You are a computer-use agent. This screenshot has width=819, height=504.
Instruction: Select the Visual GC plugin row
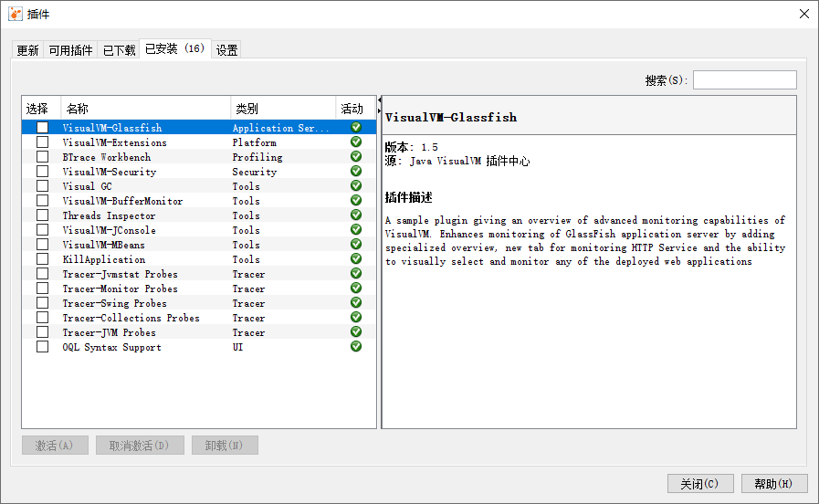coord(199,186)
